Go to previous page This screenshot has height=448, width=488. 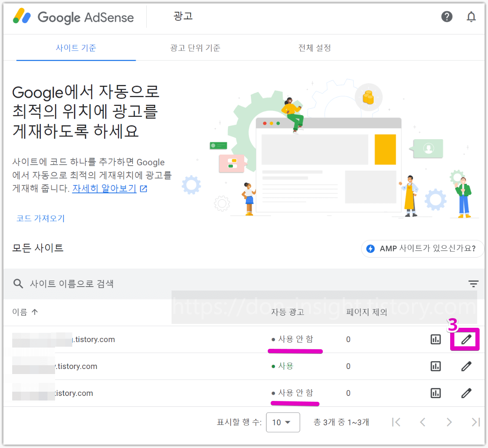(422, 422)
